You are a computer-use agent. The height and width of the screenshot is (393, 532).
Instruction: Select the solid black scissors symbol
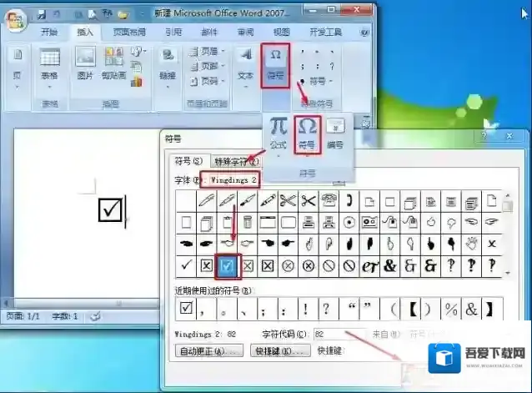309,201
